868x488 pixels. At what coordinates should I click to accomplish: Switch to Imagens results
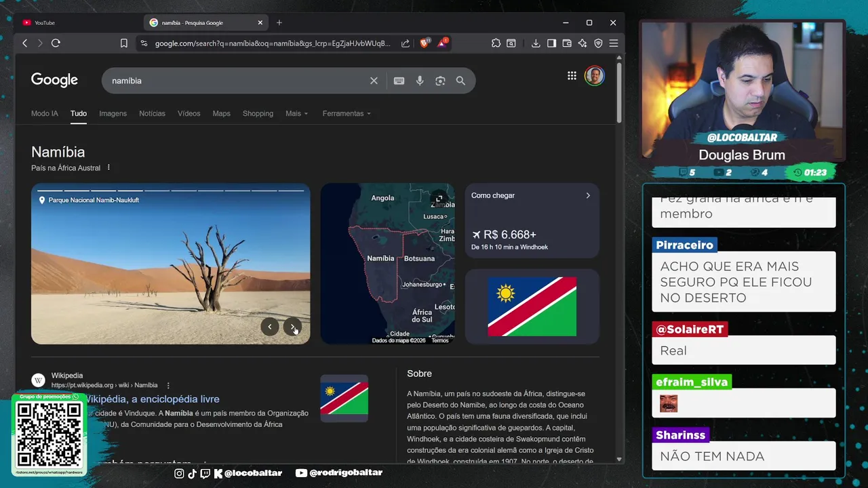click(113, 113)
